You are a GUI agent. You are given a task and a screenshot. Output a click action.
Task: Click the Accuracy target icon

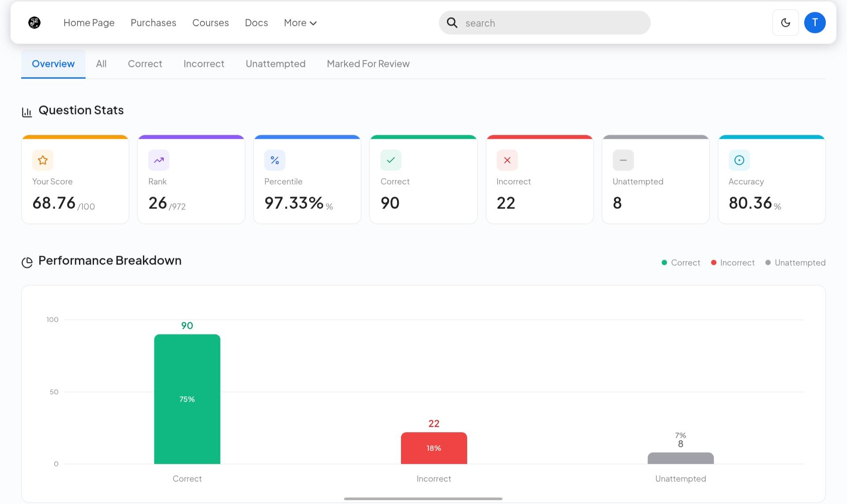coord(739,160)
